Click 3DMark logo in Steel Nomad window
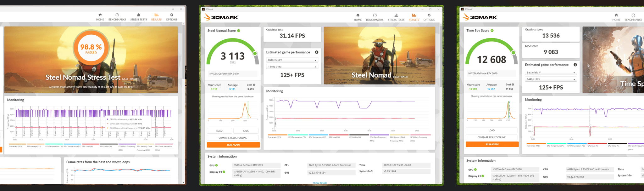Screen dimensions: 644x191 pos(221,17)
